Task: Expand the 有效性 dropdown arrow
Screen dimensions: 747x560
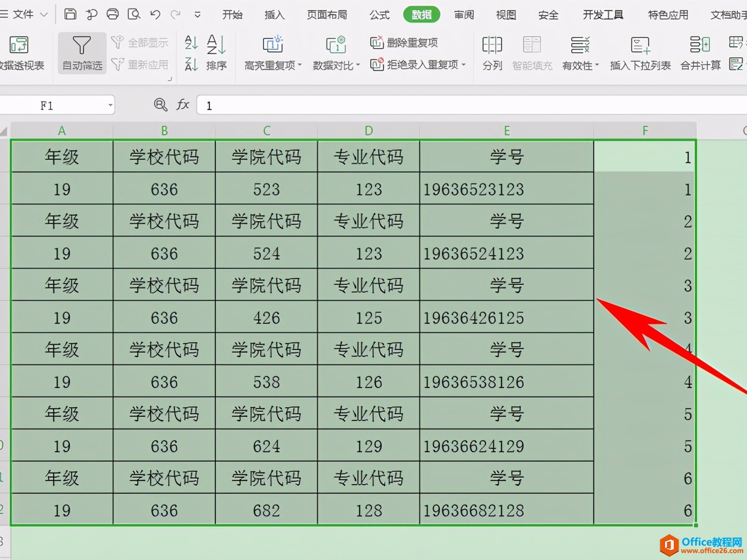Action: tap(597, 65)
